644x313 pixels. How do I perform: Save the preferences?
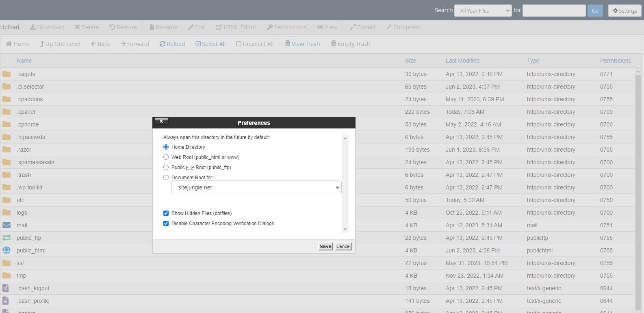click(x=325, y=246)
